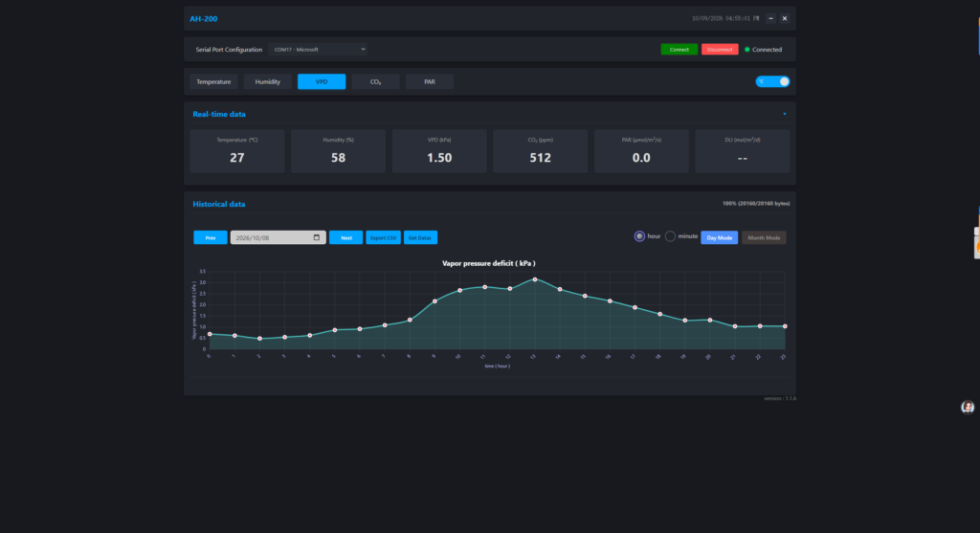Screen dimensions: 980x533
Task: Click the green Connect button
Action: click(679, 50)
